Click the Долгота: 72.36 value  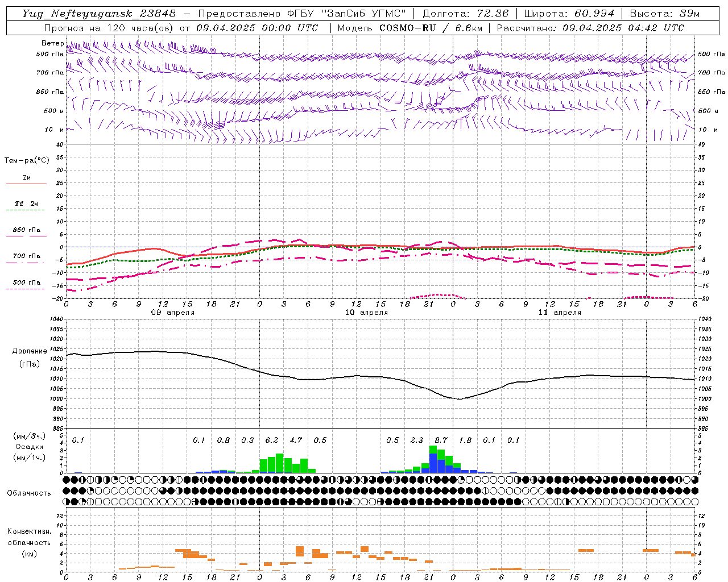tap(465, 14)
